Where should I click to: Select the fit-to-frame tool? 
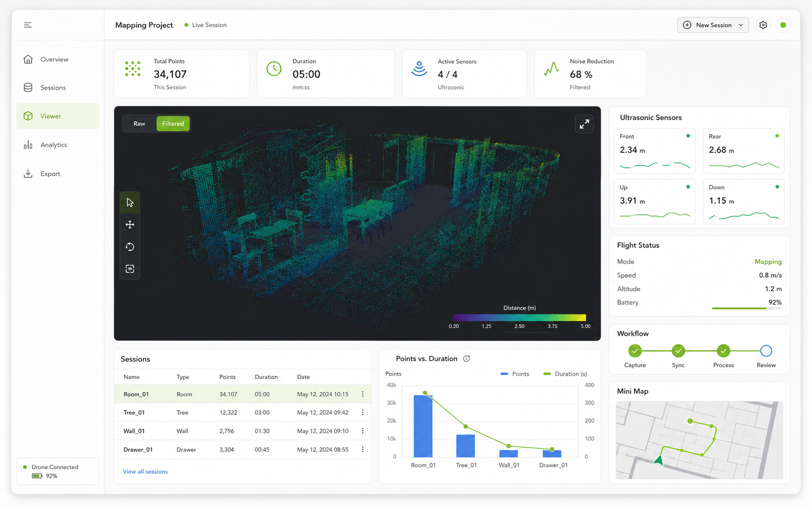(x=130, y=269)
